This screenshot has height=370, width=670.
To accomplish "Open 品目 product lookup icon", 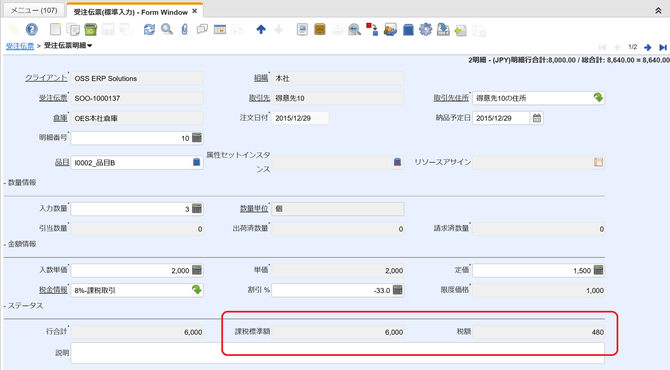I will [197, 162].
